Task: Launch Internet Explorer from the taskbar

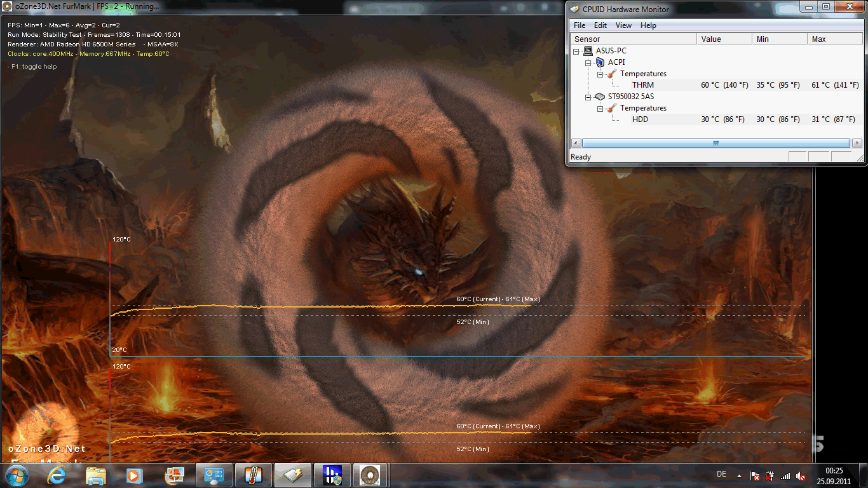Action: coord(57,475)
